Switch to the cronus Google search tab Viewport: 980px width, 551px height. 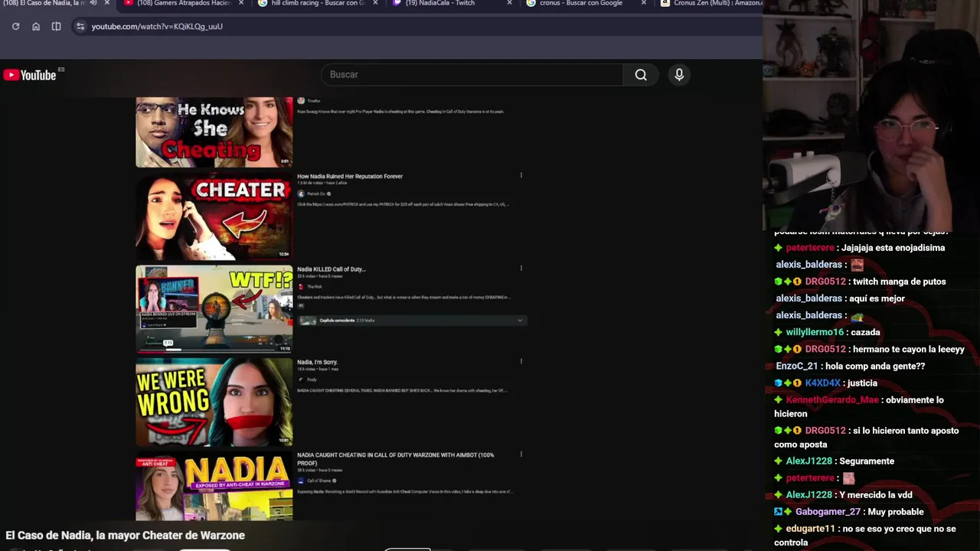click(x=581, y=3)
